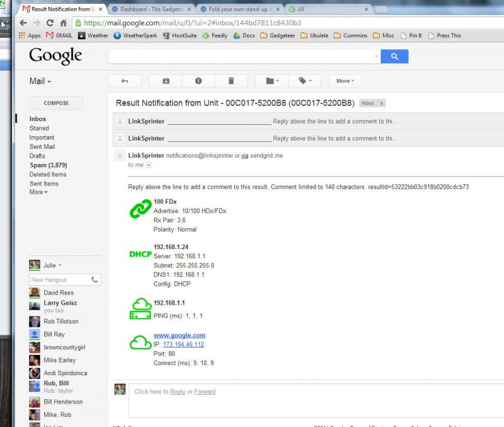Viewport: 504px width, 427px height.
Task: Open the www.google.com link in the results
Action: 181,335
